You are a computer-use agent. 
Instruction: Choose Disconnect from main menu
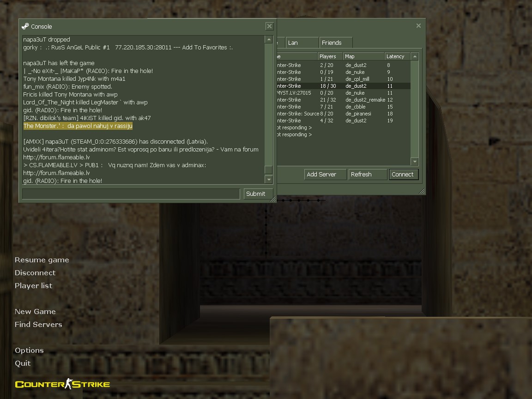tap(35, 273)
